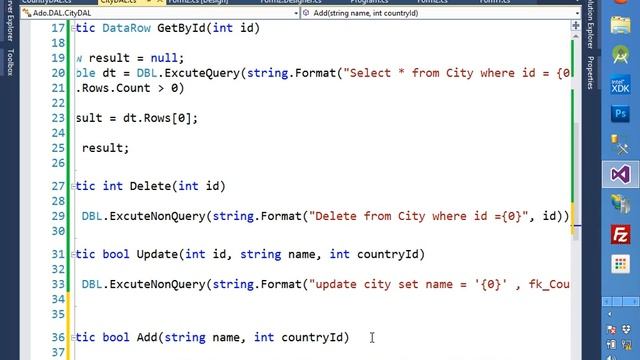Click ExcuteNonQuery call on line 29
Viewport: 640px width, 360px height.
[x=157, y=216]
